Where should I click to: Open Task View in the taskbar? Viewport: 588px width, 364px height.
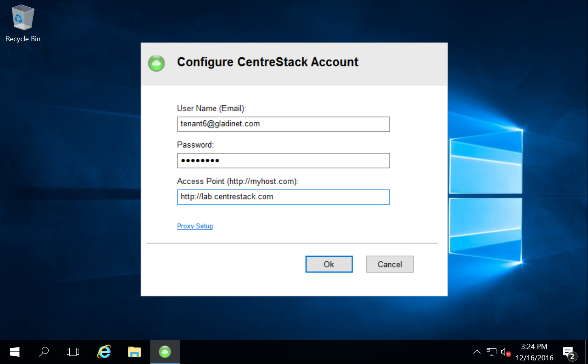coord(73,352)
